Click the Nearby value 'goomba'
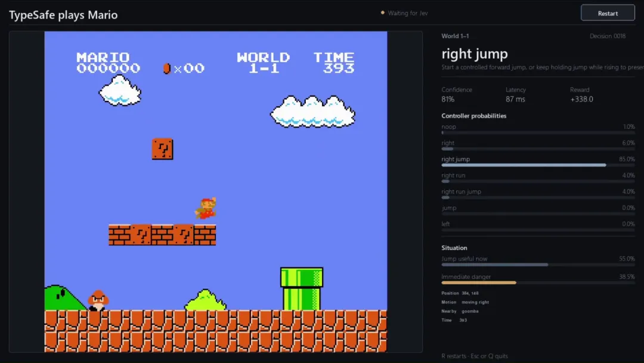 470,311
